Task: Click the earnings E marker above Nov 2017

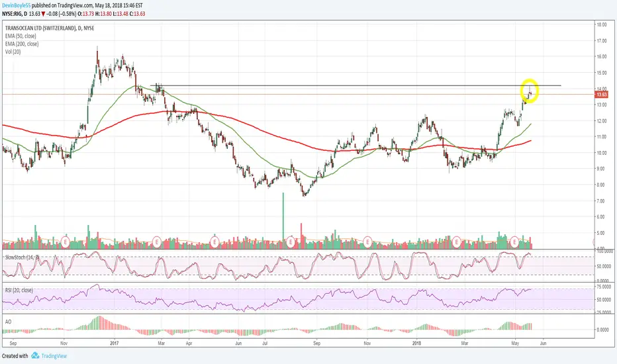Action: (x=367, y=241)
